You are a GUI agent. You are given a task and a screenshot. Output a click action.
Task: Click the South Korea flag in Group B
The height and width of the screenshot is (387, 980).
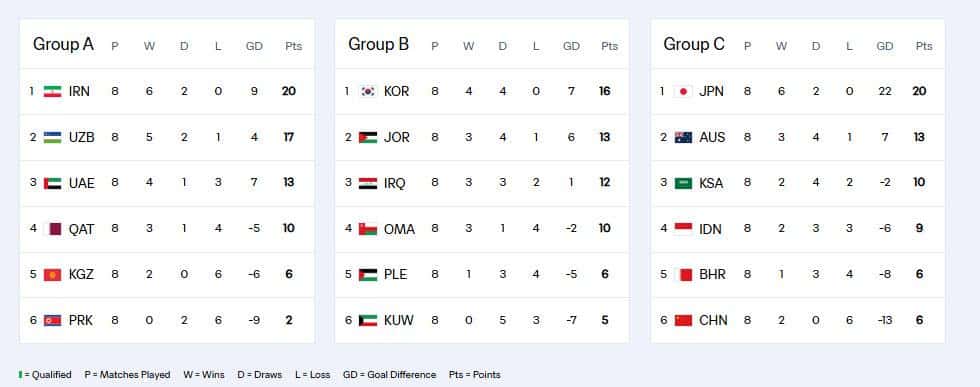pyautogui.click(x=368, y=91)
